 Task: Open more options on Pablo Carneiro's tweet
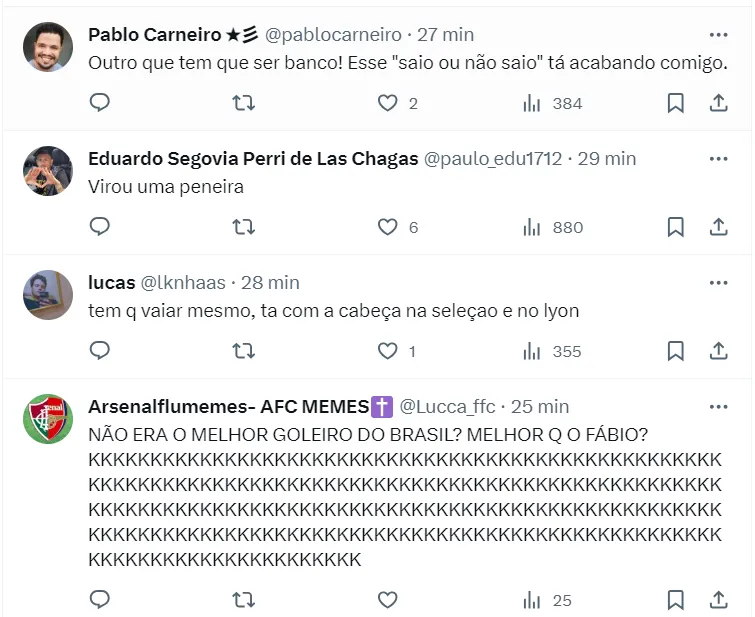click(718, 34)
